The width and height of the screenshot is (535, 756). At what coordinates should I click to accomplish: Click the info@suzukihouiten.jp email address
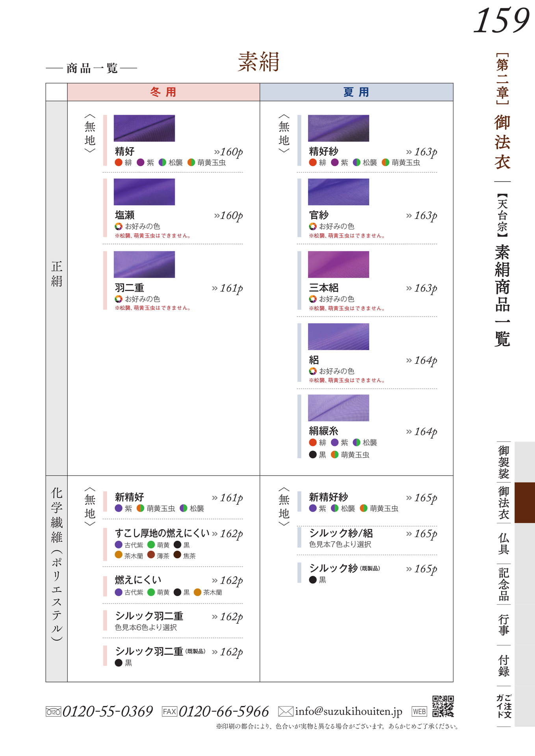click(349, 712)
